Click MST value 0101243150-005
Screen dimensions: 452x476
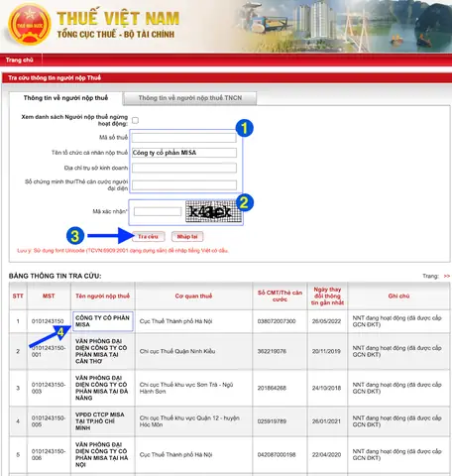[49, 421]
